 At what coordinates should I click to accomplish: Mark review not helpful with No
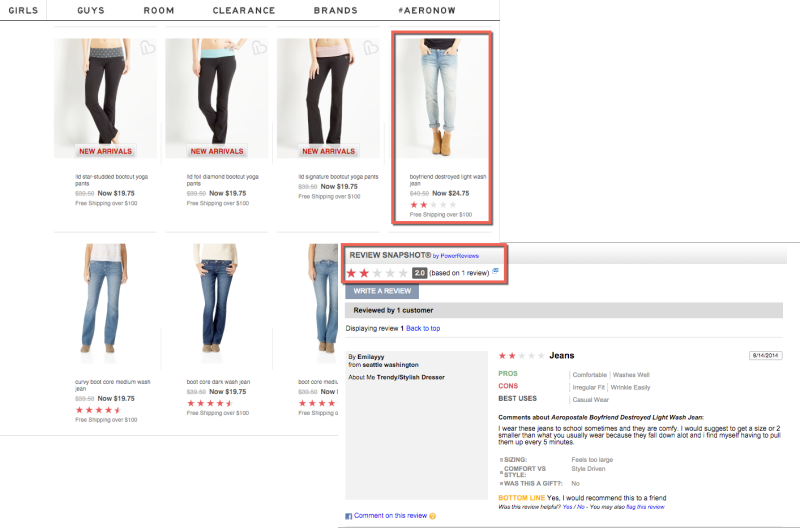pyautogui.click(x=581, y=507)
